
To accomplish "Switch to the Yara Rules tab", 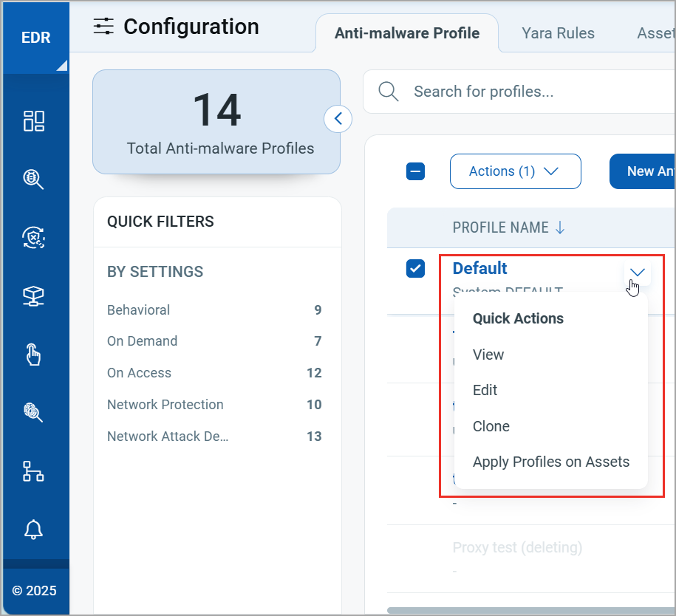I will 558,32.
